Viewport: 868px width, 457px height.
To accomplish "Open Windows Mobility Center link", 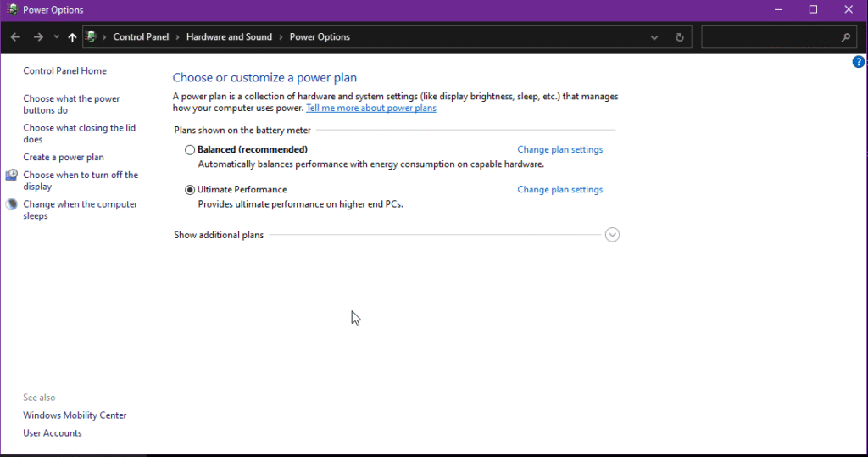I will [75, 415].
